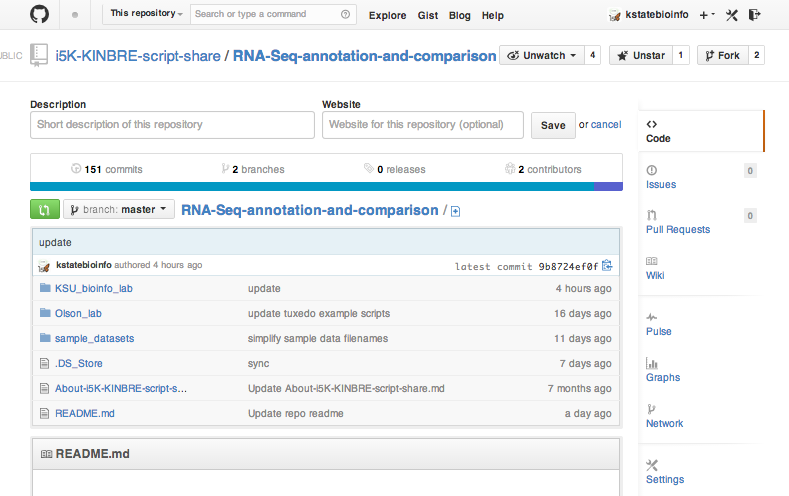Click the sign out icon
Viewport: 789px width, 496px height.
coord(754,15)
